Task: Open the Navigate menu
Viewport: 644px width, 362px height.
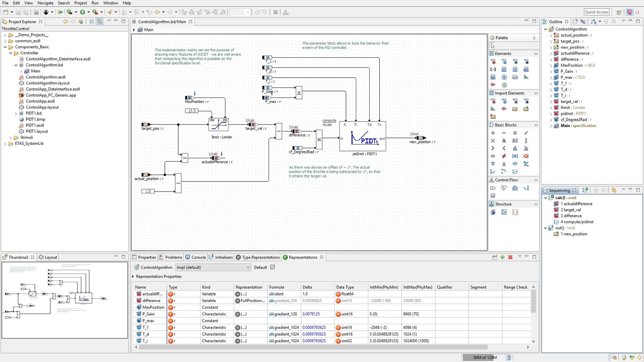Action: pos(45,3)
